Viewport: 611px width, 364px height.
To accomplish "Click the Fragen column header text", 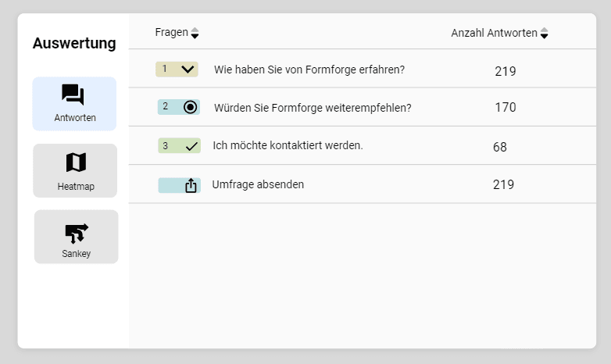I will pyautogui.click(x=171, y=32).
